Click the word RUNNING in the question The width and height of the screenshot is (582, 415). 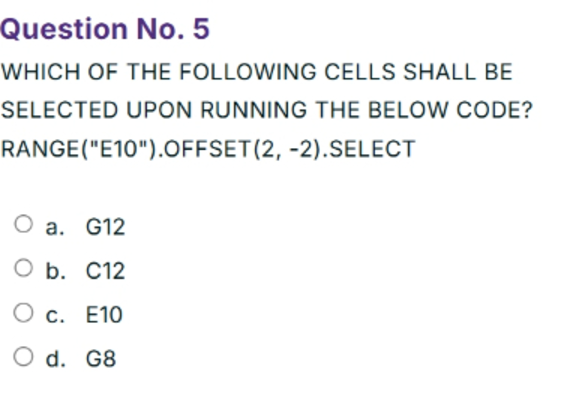(254, 110)
